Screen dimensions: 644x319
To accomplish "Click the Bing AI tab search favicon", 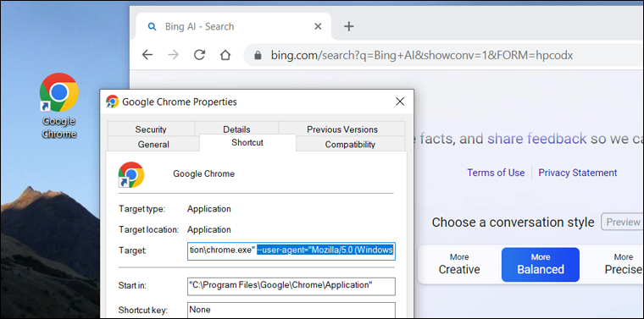I will [x=152, y=26].
